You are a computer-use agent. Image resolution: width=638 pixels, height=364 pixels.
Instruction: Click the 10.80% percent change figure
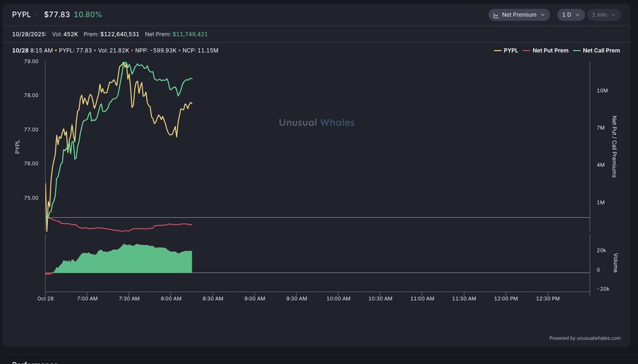(88, 15)
